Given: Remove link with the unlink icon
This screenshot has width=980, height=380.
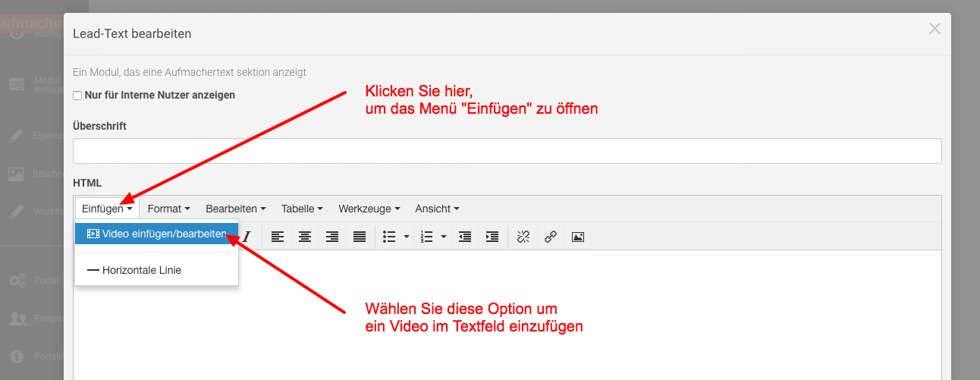Looking at the screenshot, I should pos(523,237).
